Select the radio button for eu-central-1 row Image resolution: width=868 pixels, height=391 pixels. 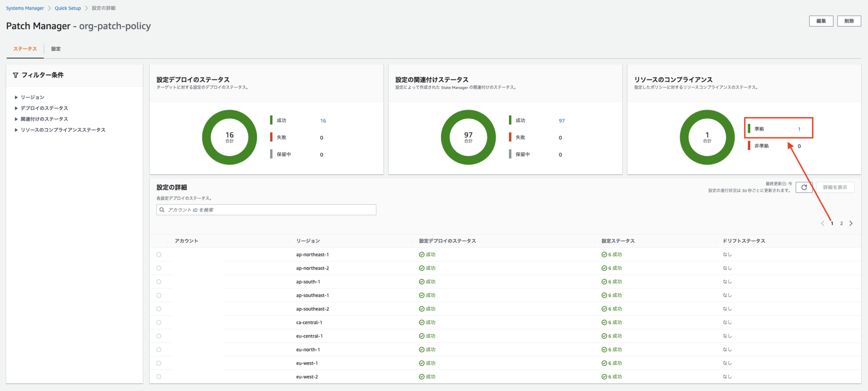point(159,335)
